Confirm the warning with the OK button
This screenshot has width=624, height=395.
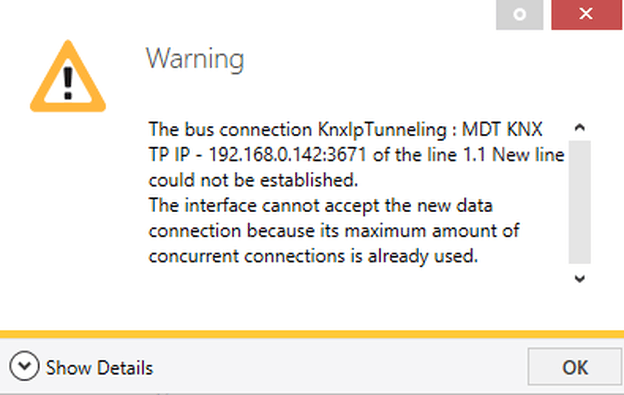click(575, 367)
